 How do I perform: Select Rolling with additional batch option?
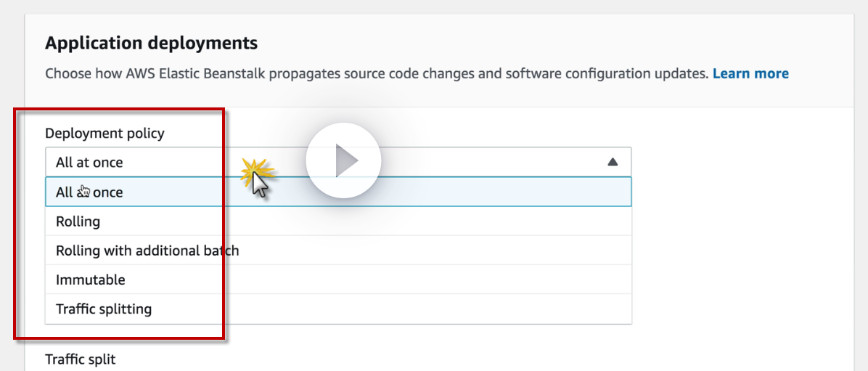point(147,250)
